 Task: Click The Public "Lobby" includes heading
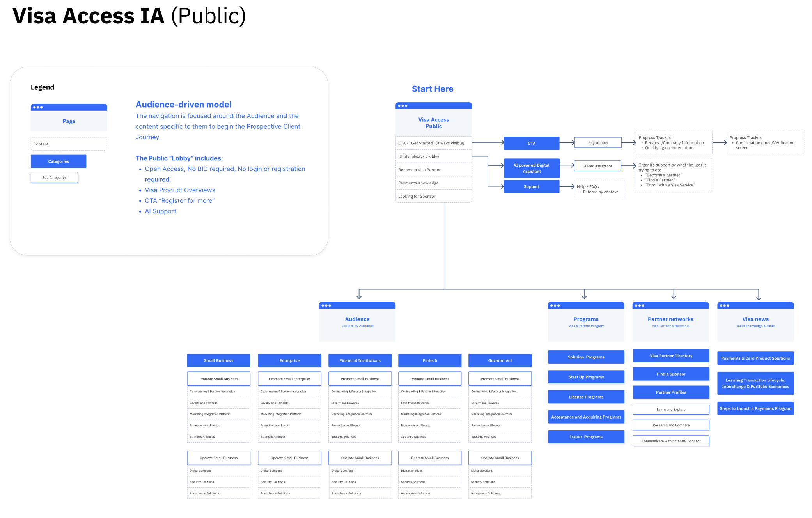[x=179, y=158]
